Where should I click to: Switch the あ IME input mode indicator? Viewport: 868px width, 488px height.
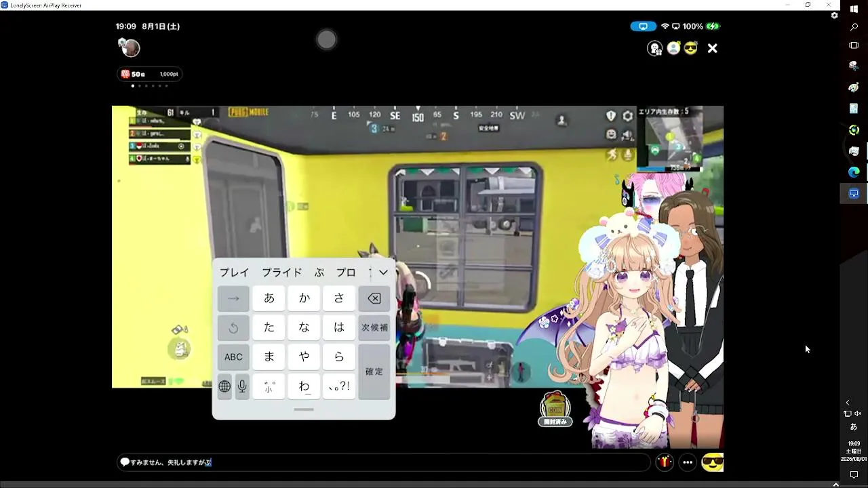pos(854,427)
